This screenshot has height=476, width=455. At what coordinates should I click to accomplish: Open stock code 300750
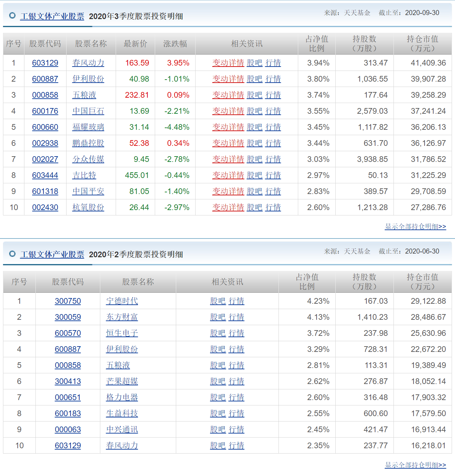[68, 301]
